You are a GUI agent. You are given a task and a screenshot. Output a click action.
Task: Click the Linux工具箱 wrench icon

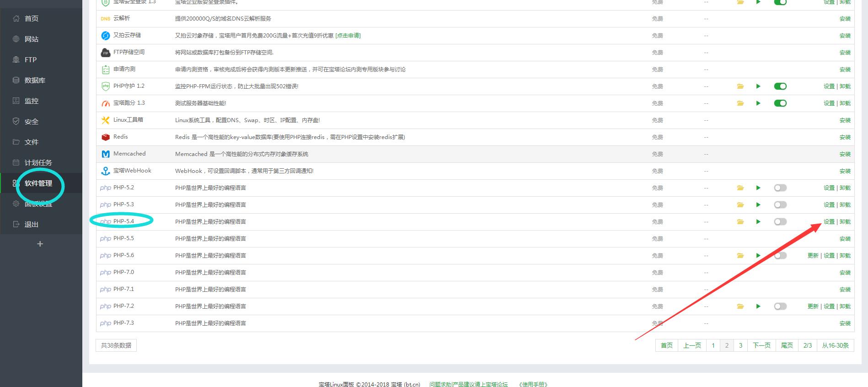tap(106, 120)
